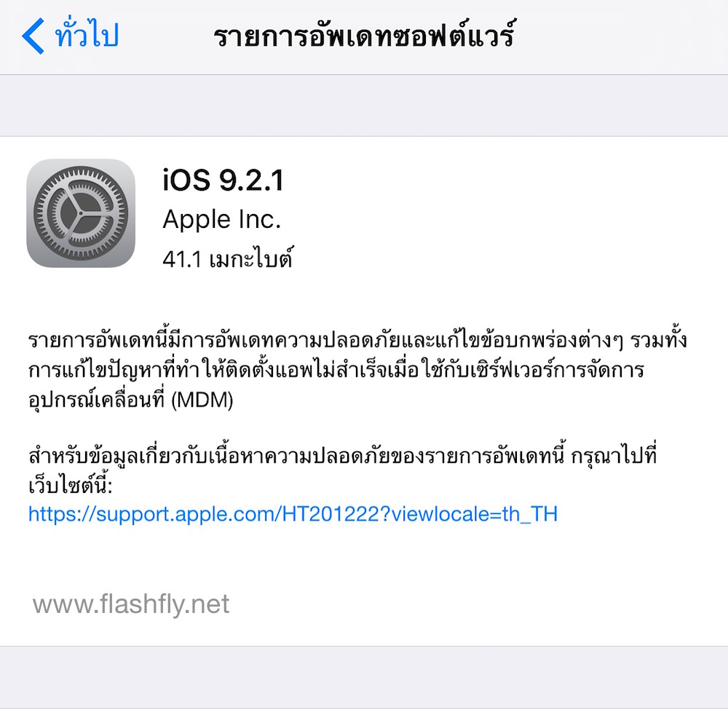The height and width of the screenshot is (728, 728).
Task: Tap the line starting รายการอัพเดทนี้มีการอัพเดท
Action: [357, 340]
